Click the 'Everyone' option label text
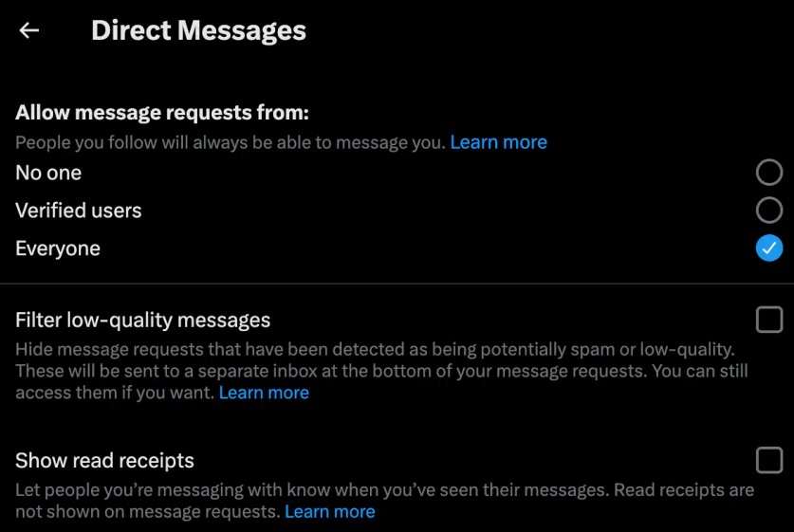Image resolution: width=794 pixels, height=532 pixels. (58, 248)
